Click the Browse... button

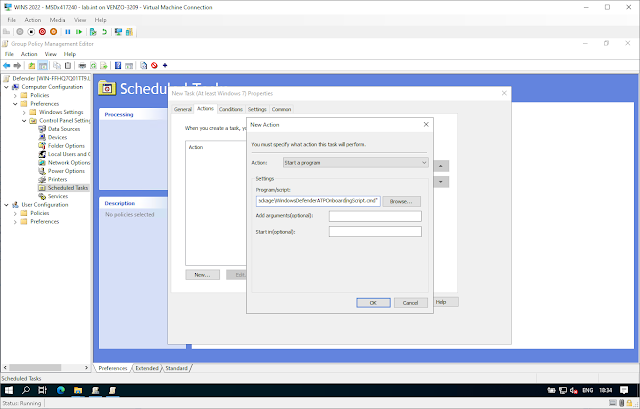coord(401,201)
